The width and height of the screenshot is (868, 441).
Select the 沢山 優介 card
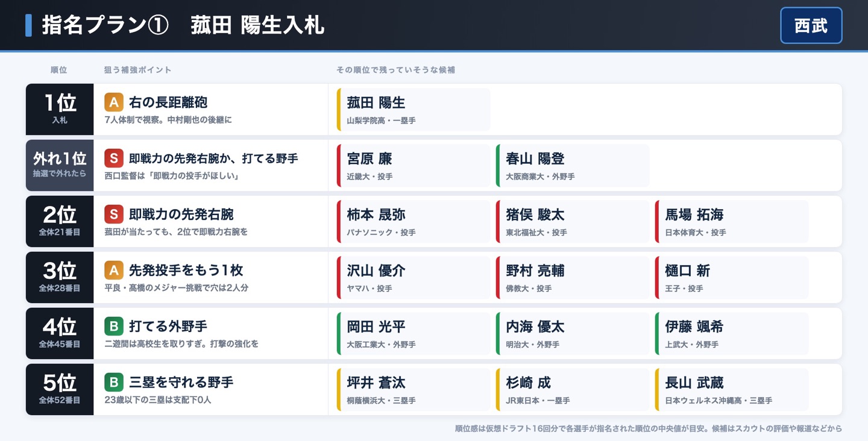(x=414, y=278)
